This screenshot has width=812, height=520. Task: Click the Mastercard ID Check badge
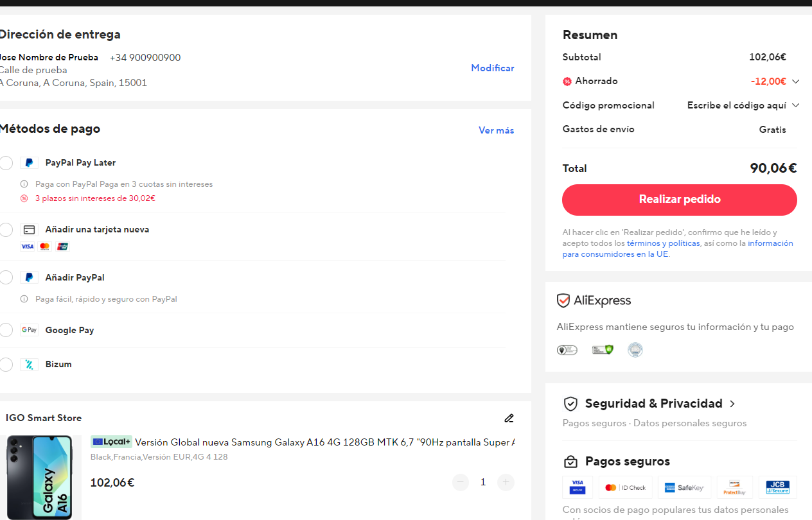click(626, 487)
